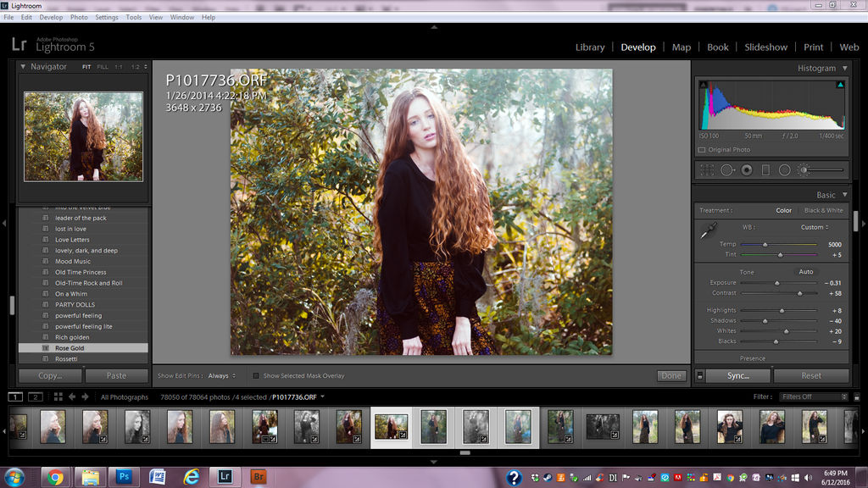Click the Auto tone button
Image resolution: width=868 pixels, height=488 pixels.
806,272
